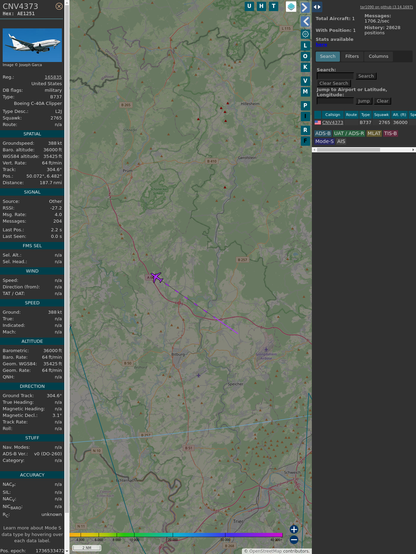Toggle the M map button
Viewport: 416px width, 554px height.
[x=305, y=92]
